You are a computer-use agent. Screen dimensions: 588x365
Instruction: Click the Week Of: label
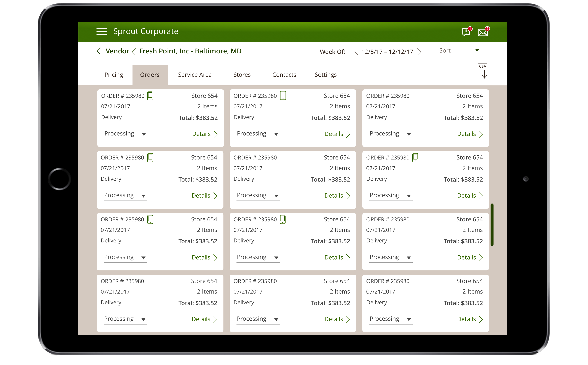click(332, 52)
